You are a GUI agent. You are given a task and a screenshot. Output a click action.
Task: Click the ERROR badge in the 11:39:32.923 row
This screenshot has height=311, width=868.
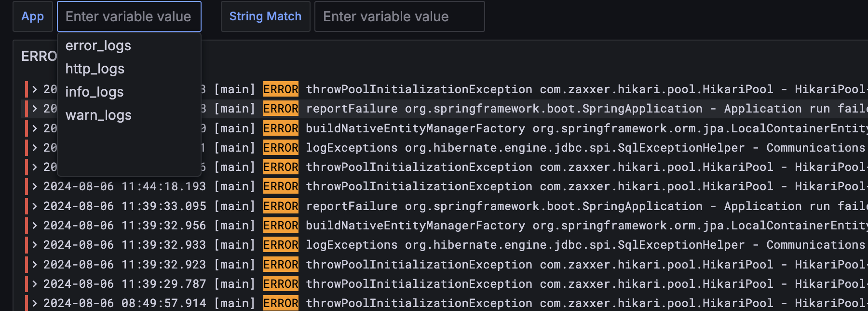(281, 265)
